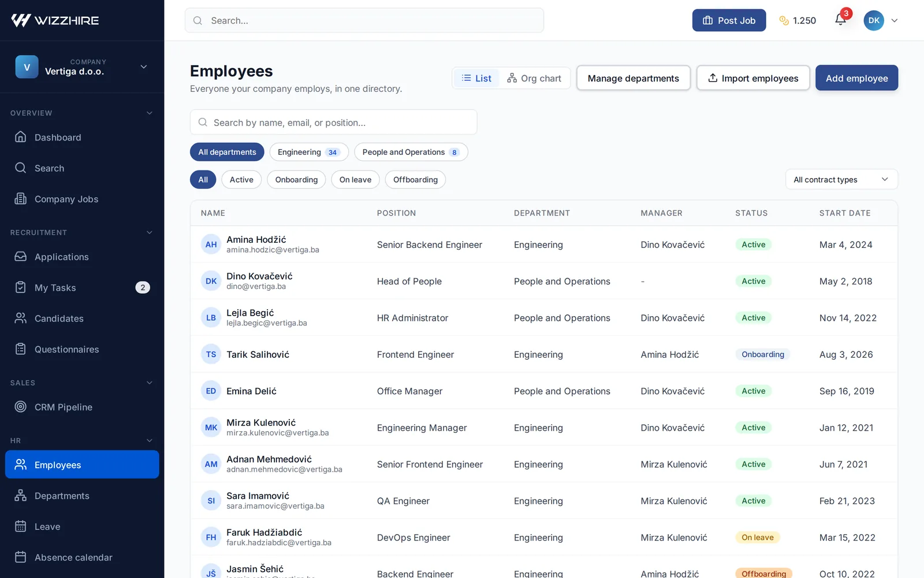The image size is (924, 578).
Task: Open the Dashboard sidebar item
Action: click(82, 137)
